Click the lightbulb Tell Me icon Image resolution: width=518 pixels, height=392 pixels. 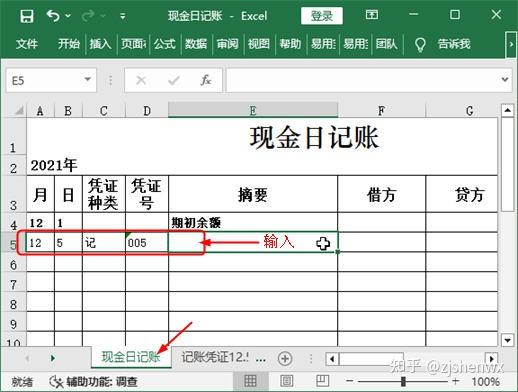coord(420,44)
